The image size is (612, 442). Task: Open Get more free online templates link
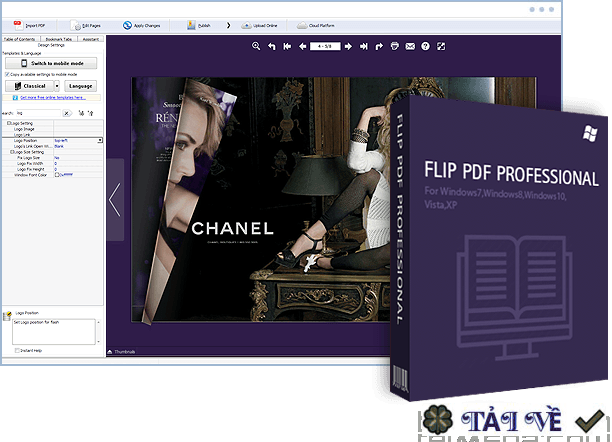[x=53, y=98]
